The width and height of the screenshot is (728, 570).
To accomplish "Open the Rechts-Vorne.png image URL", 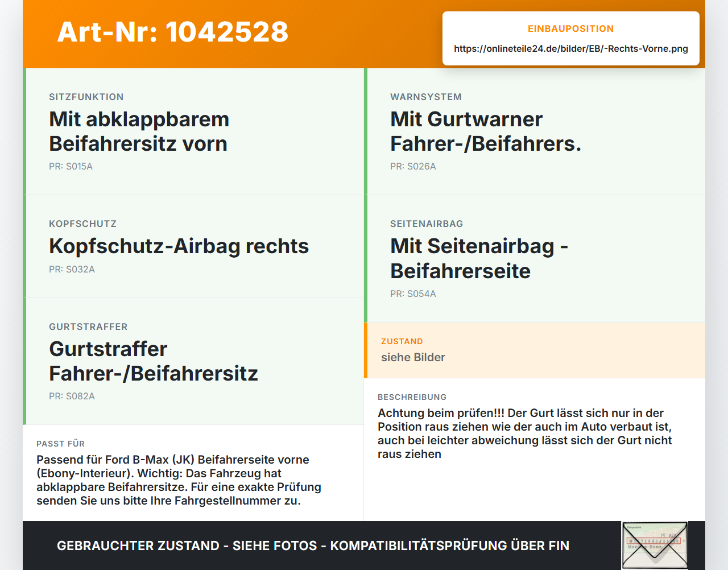I will [571, 48].
